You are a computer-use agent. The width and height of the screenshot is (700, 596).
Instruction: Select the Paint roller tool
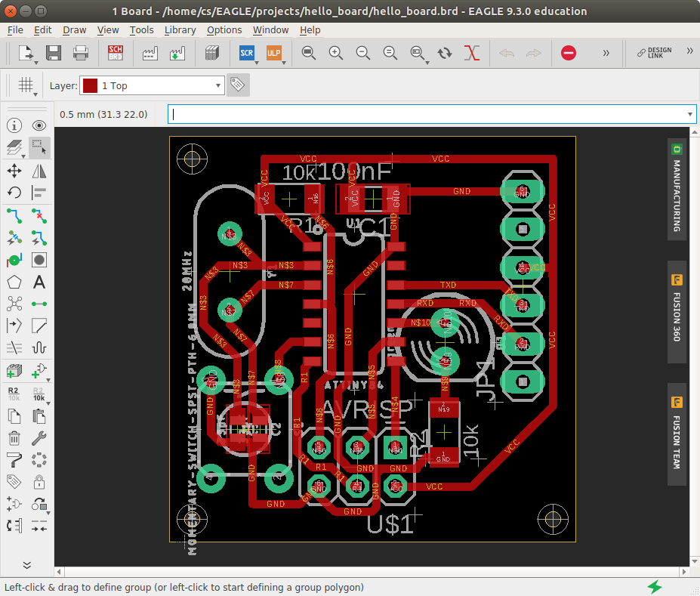(14, 460)
